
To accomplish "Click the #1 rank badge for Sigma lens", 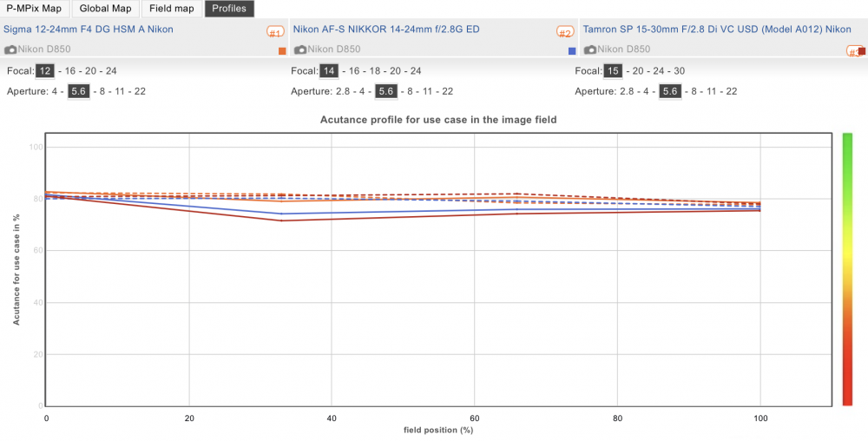I will 275,33.
